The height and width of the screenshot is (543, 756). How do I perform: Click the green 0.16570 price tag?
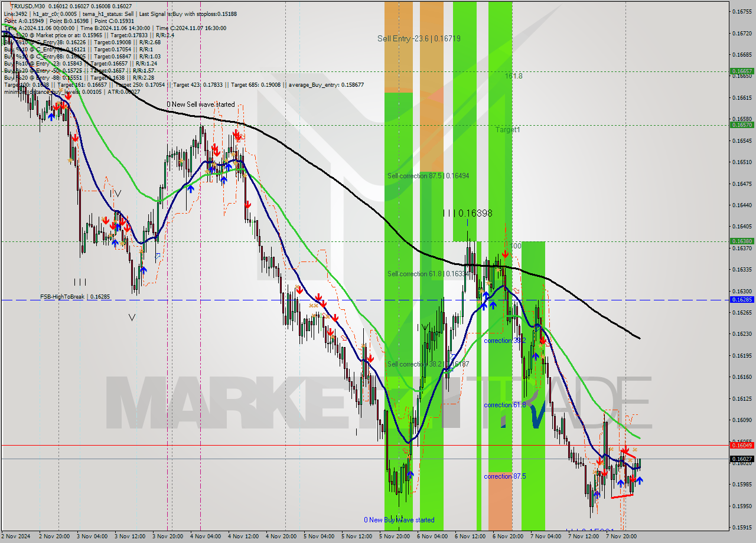742,125
